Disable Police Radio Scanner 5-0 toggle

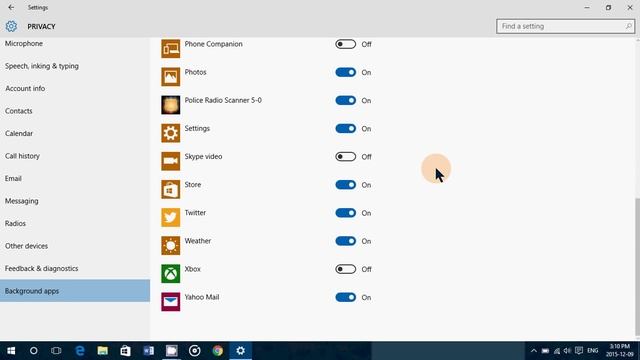[345, 100]
